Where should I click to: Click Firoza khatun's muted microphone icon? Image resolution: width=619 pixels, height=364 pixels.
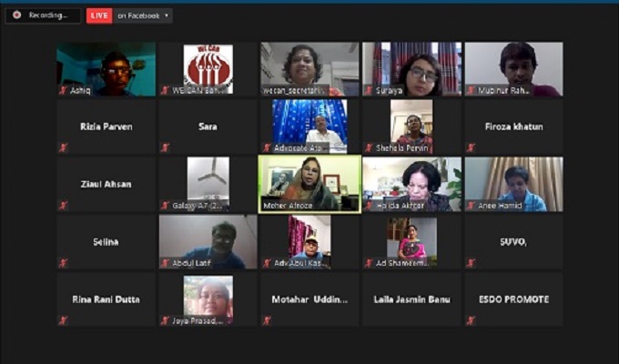471,148
